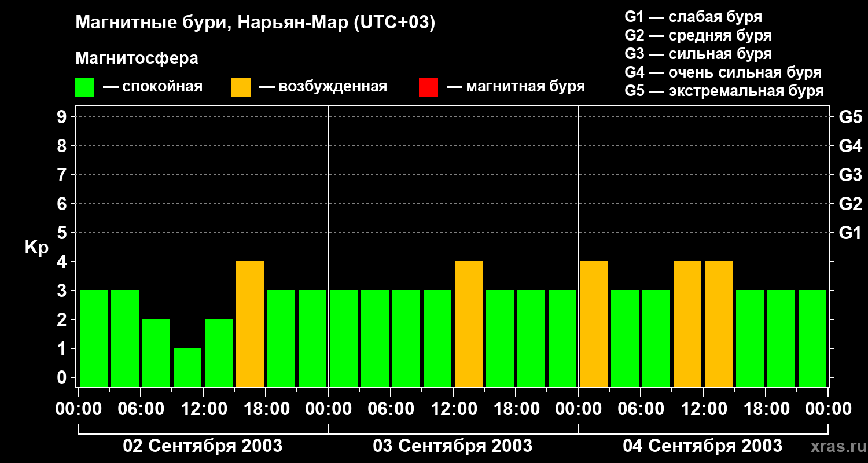The width and height of the screenshot is (868, 463).
Task: Click the '12:00' time label of 03 Сентября
Action: pos(453,409)
